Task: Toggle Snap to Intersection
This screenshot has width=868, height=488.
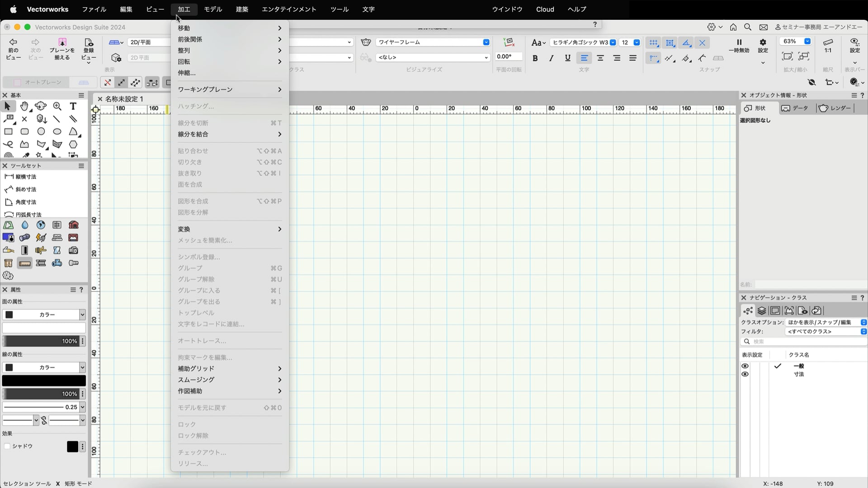Action: tap(703, 43)
